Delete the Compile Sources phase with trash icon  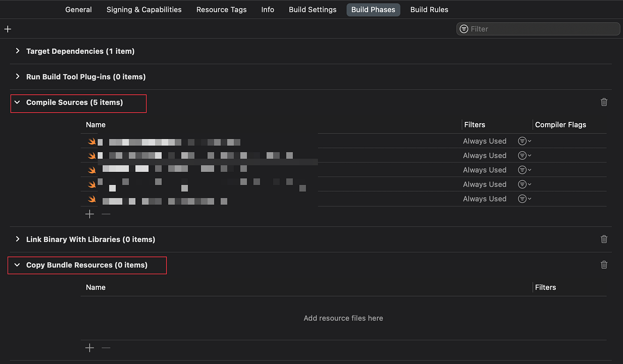[x=604, y=102]
